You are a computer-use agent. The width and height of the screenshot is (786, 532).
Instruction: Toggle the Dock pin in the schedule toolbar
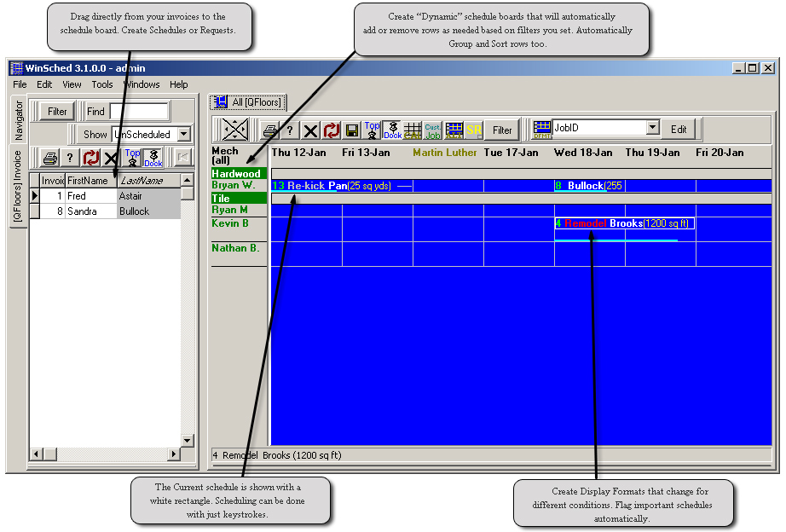coord(392,130)
